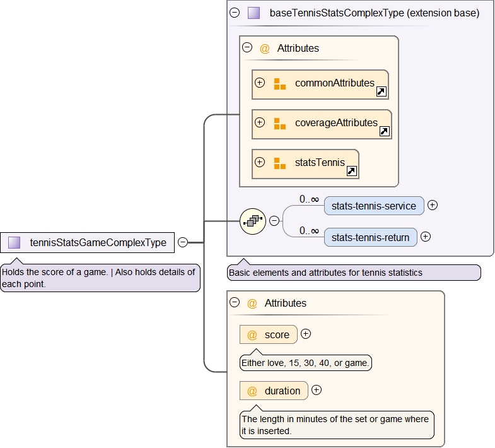The image size is (495, 448).
Task: Collapse the baseTennisStatsComplexType extension base
Action: click(x=235, y=12)
